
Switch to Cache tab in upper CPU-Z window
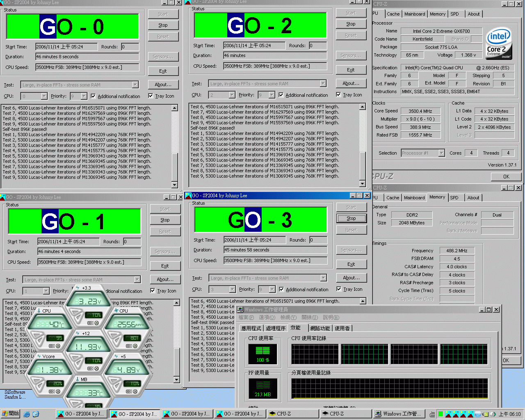tap(393, 14)
